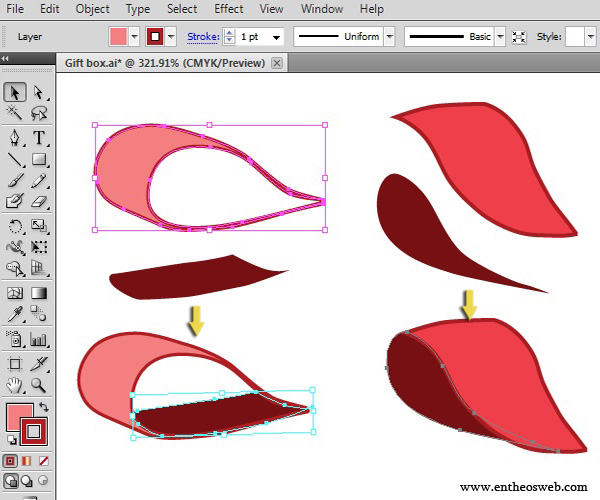
Task: Close the Gift box.ai document tab
Action: click(277, 63)
